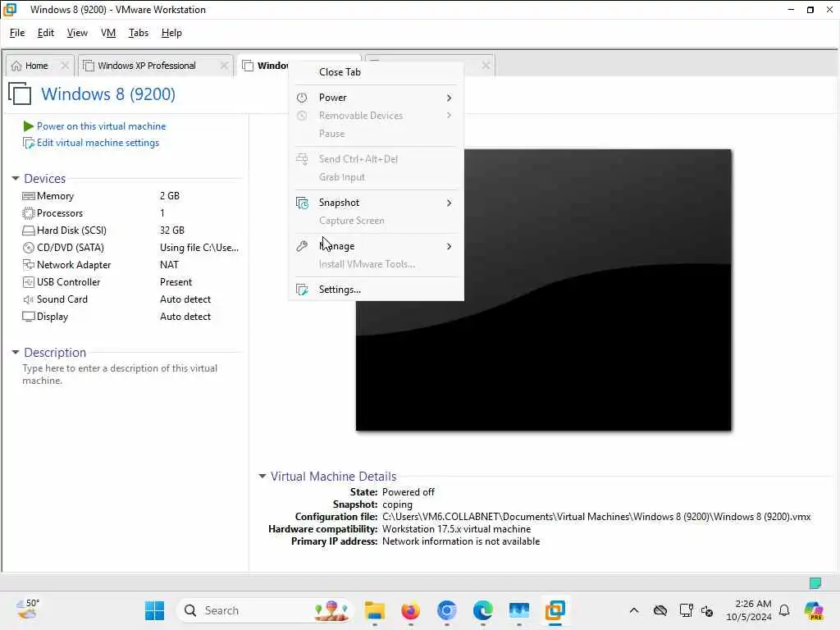Click the State value Powered off
Image resolution: width=840 pixels, height=630 pixels.
409,492
